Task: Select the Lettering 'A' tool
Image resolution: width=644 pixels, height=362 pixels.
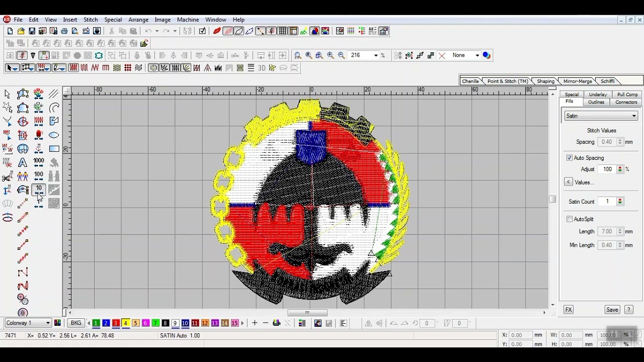Action: [23, 162]
